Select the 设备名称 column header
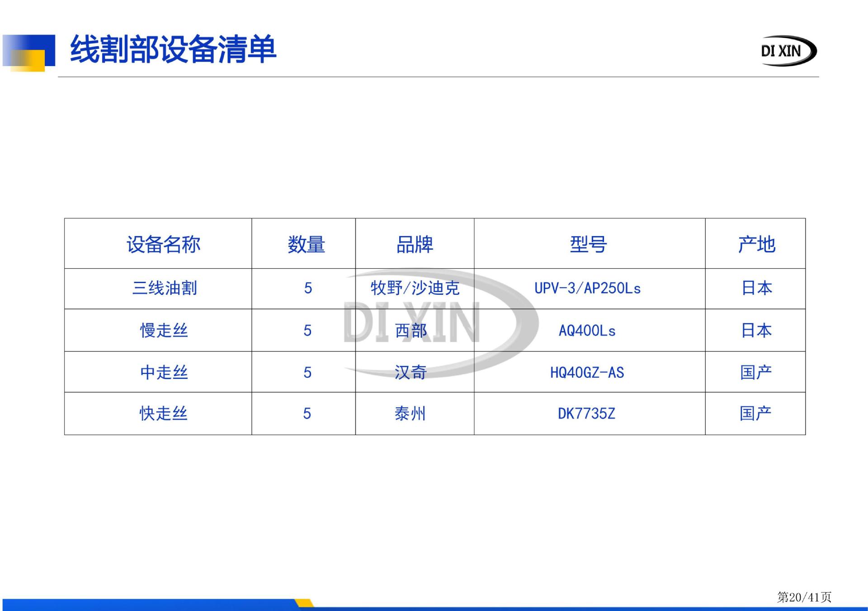 click(x=163, y=245)
